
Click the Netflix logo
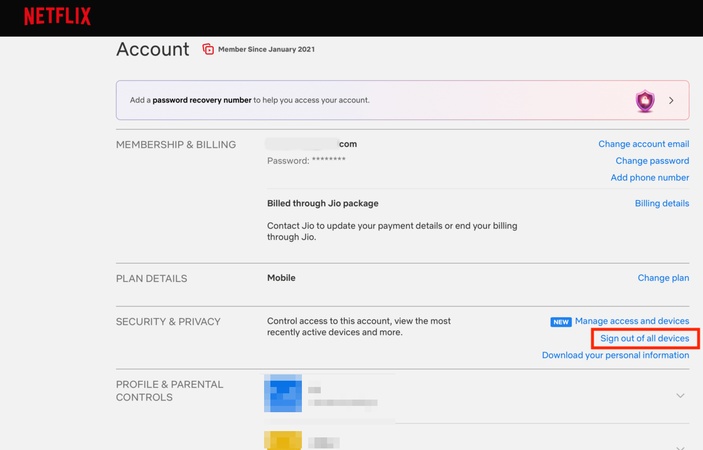coord(57,16)
